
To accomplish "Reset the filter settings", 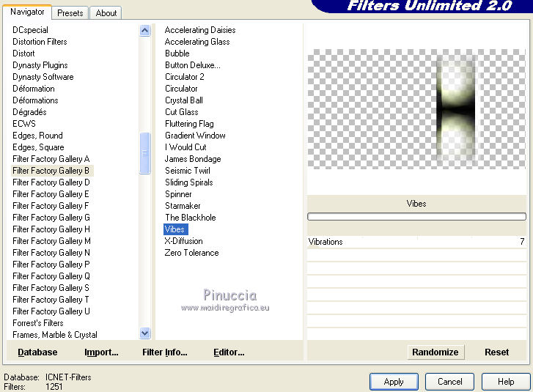I will click(x=496, y=352).
